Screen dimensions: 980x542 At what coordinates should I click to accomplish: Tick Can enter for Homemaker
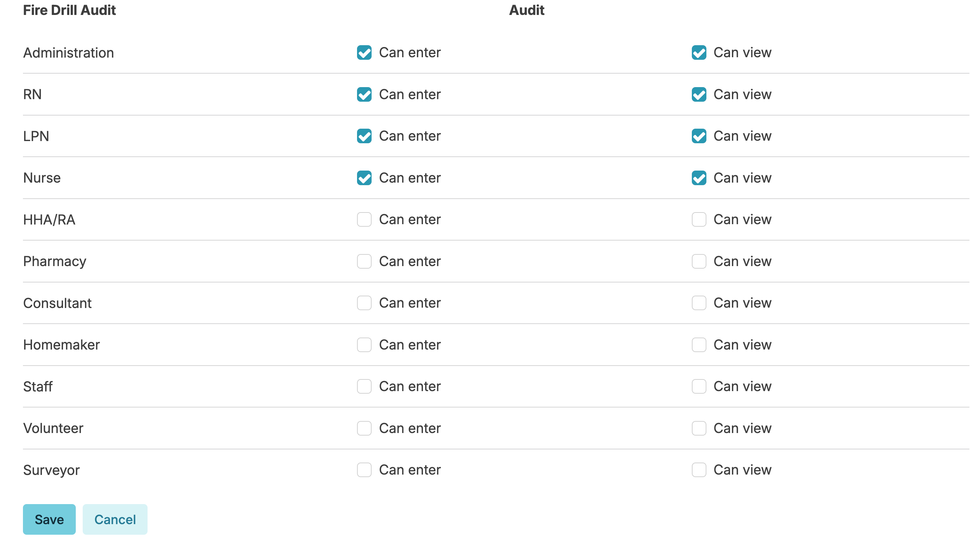(x=364, y=345)
